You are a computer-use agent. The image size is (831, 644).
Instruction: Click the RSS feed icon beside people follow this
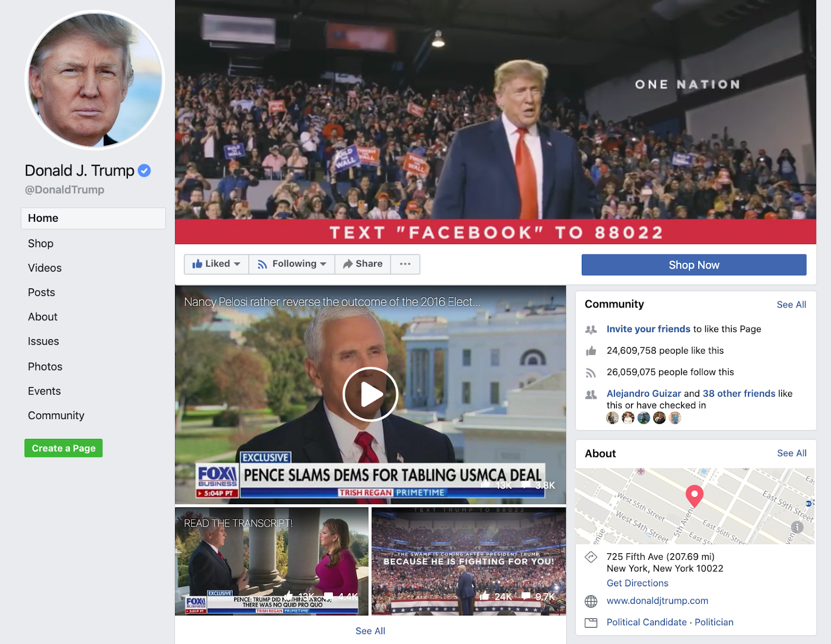(591, 372)
